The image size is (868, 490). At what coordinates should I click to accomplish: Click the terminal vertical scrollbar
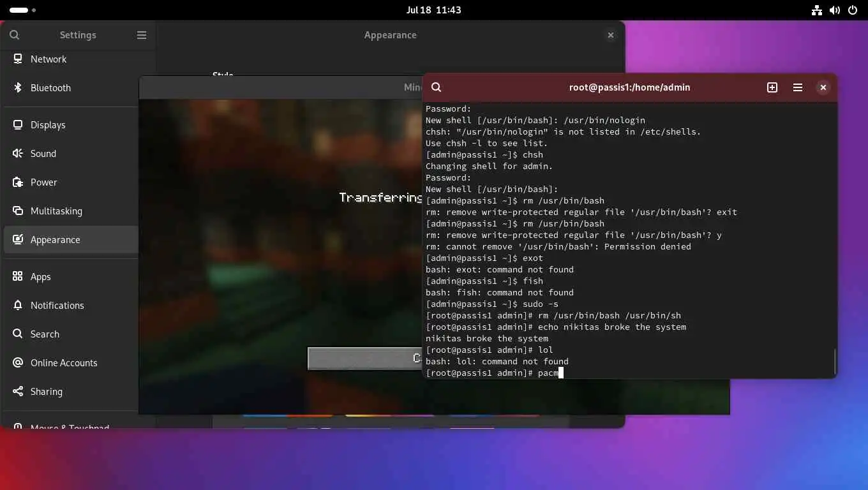coord(835,362)
